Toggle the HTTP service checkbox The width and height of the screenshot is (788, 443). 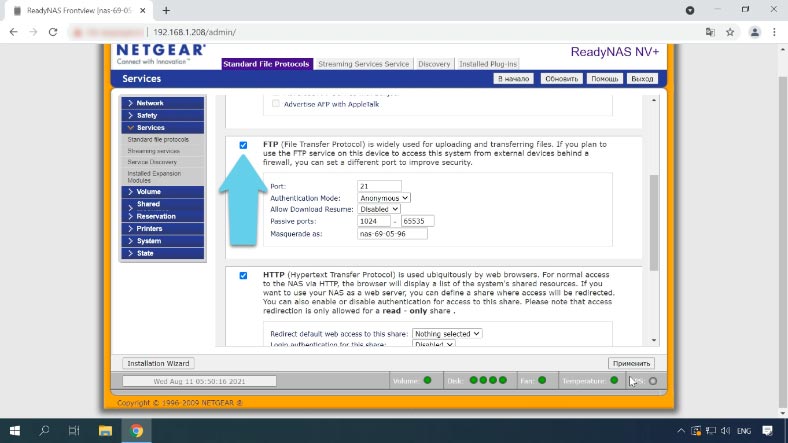click(243, 276)
